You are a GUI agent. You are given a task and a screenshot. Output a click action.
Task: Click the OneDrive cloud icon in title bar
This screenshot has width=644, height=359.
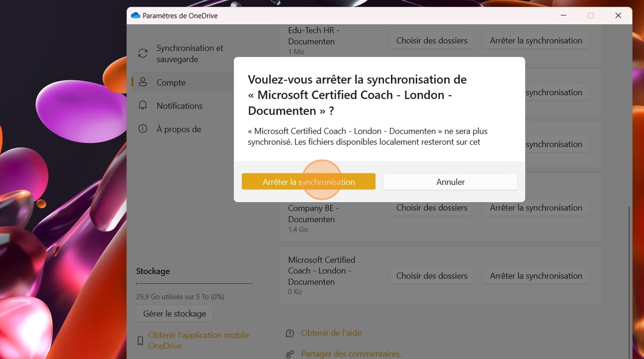[x=136, y=16]
